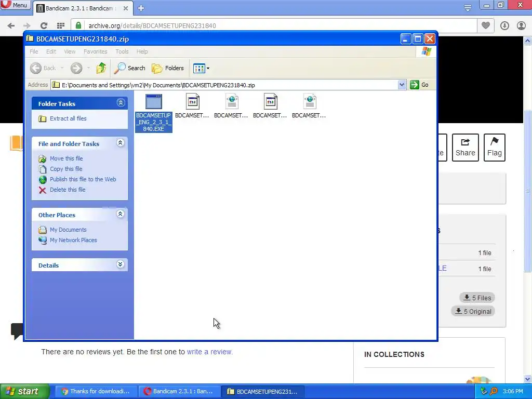Image resolution: width=532 pixels, height=399 pixels.
Task: Open the Forward history dropdown arrow
Action: 88,68
